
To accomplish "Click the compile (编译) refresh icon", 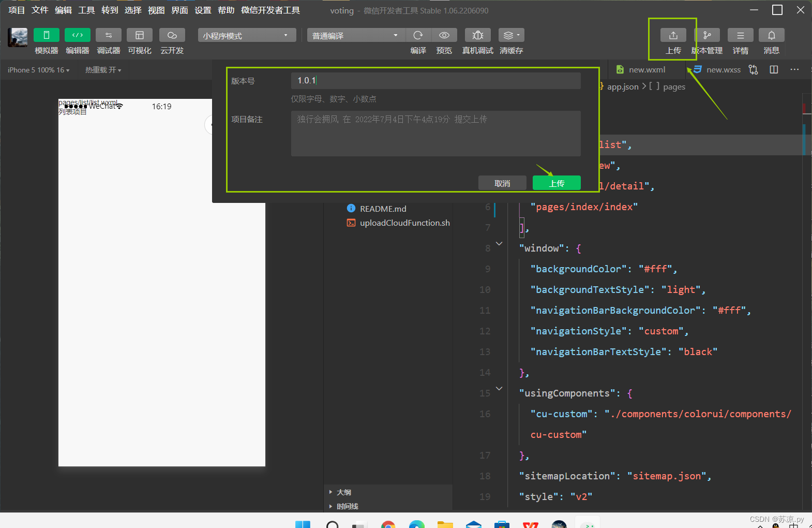I will tap(418, 35).
